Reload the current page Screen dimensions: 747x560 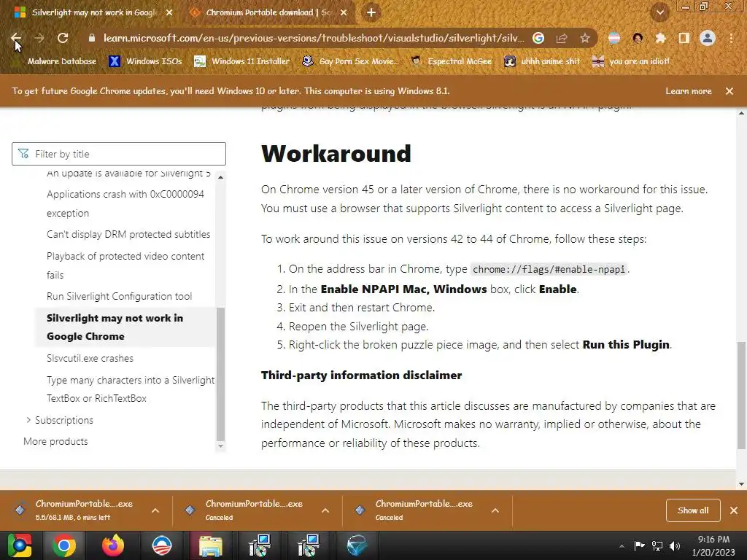(63, 38)
